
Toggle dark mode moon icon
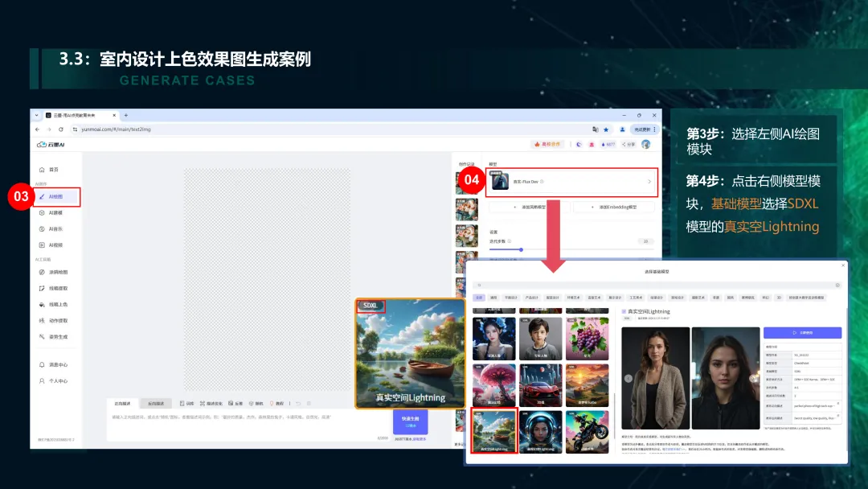579,144
